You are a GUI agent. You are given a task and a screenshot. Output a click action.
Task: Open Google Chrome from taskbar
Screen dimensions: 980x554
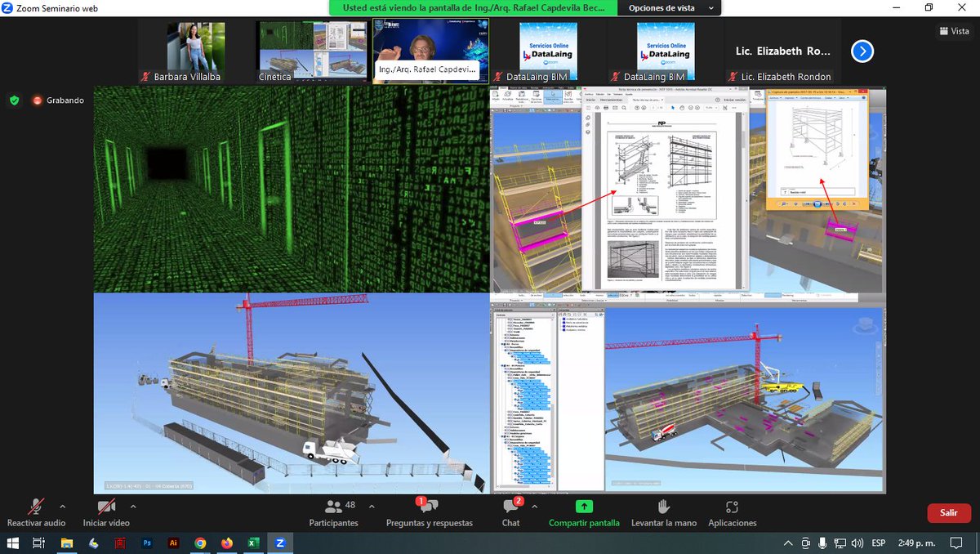200,543
